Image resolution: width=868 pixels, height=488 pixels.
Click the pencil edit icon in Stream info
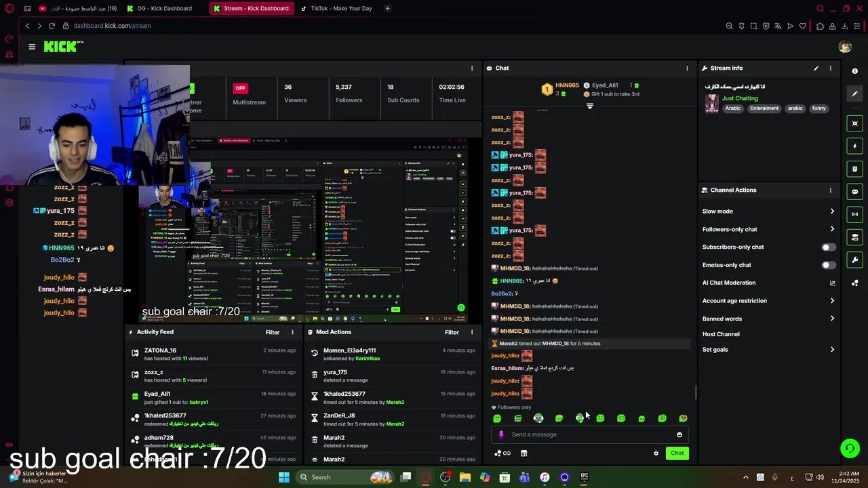tap(816, 68)
